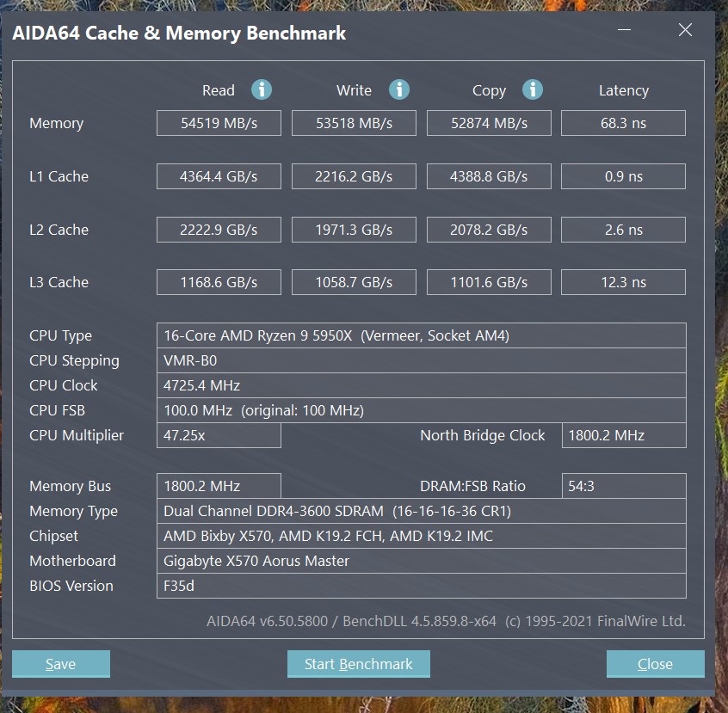Select L3 Cache write 1058.7 GB/s
Image resolution: width=728 pixels, height=713 pixels.
354,282
